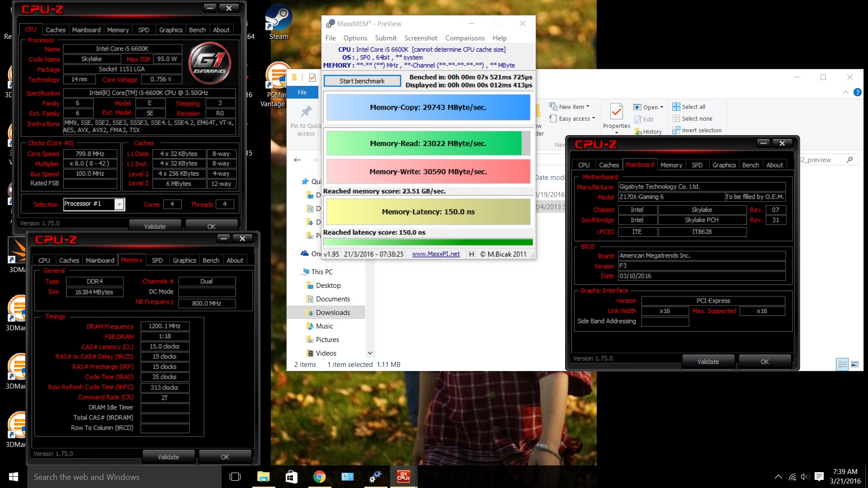This screenshot has height=488, width=868.
Task: Click History in Explorer ribbon
Action: [648, 131]
